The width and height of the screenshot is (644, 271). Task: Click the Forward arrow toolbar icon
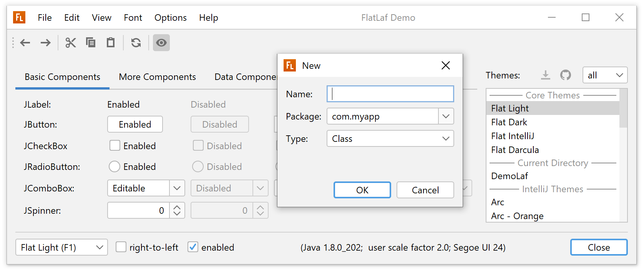pyautogui.click(x=46, y=43)
